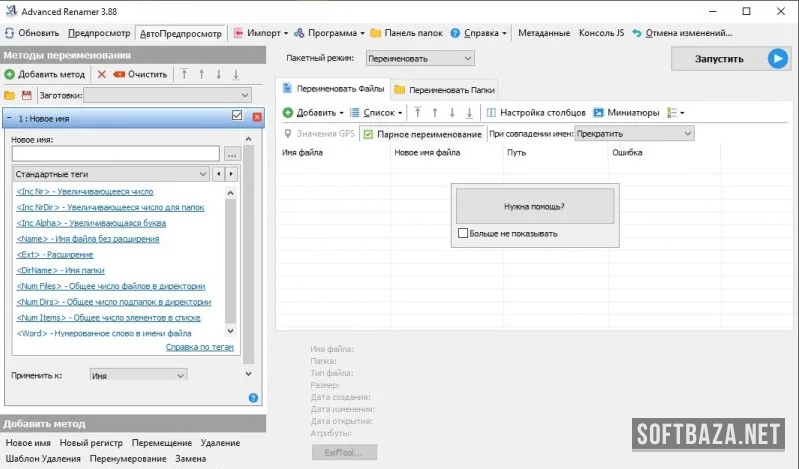799x469 pixels.
Task: Expand the Применить к dropdown
Action: click(137, 375)
